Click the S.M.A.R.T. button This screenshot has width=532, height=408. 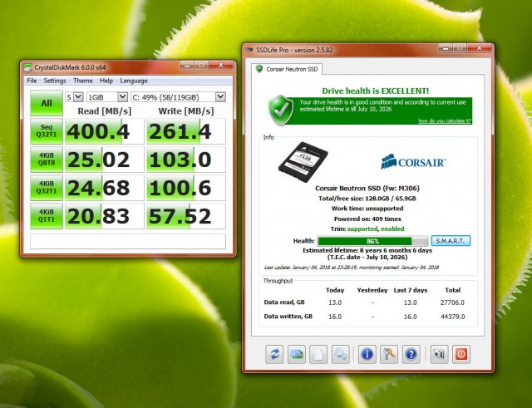451,241
